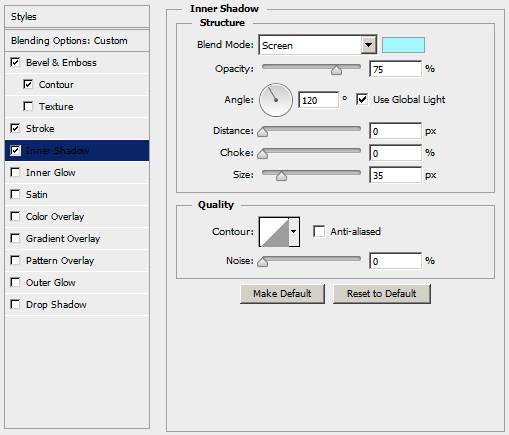509x435 pixels.
Task: Select the Texture sub-style label
Action: [56, 107]
